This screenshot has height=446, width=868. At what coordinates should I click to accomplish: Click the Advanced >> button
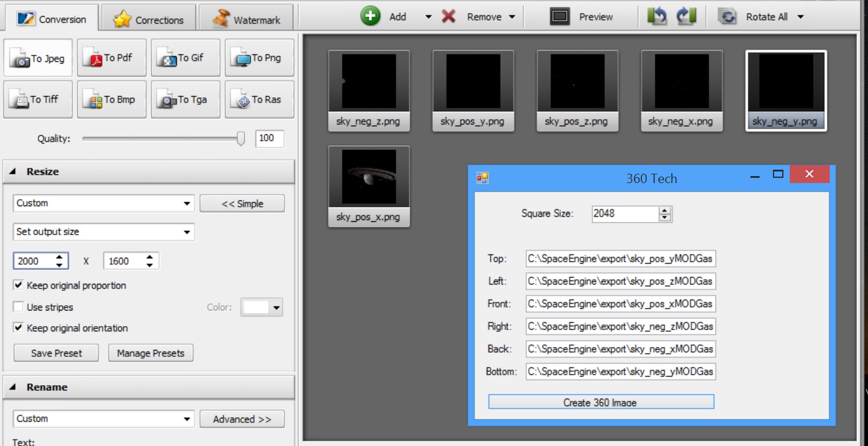point(242,419)
